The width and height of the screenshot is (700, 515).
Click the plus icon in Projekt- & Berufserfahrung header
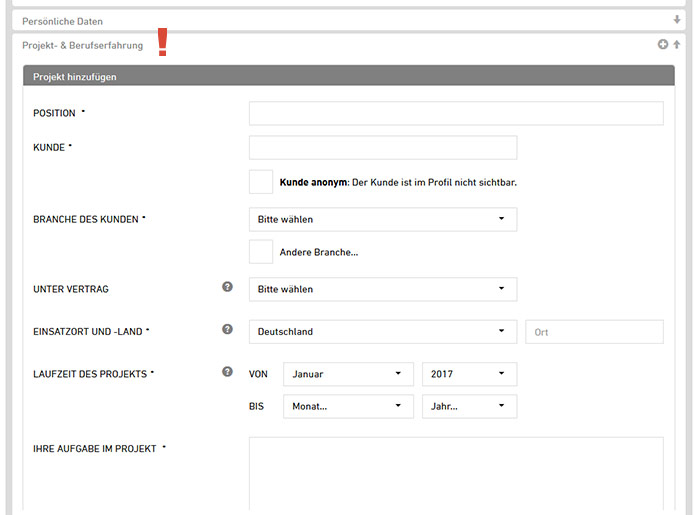(662, 45)
